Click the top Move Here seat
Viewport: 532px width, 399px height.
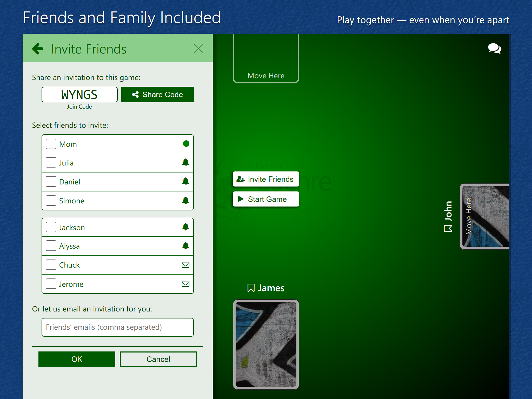pyautogui.click(x=266, y=58)
